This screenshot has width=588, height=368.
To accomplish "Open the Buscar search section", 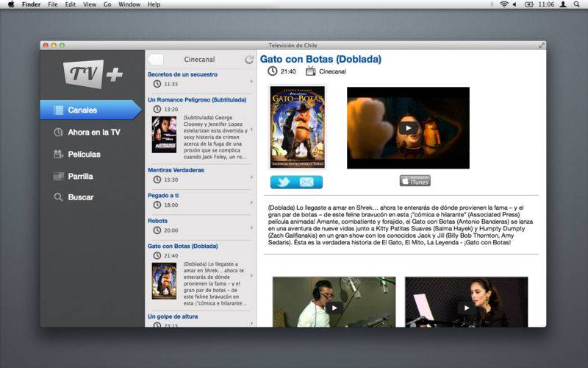I will (x=81, y=197).
